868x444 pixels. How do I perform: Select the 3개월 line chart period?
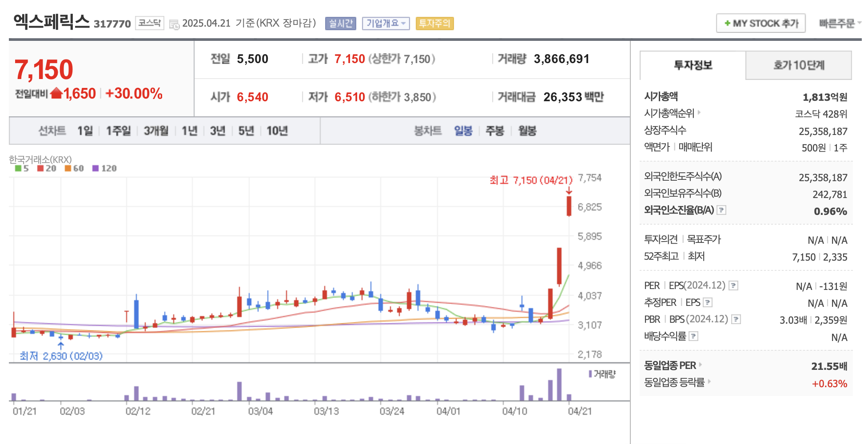coord(156,131)
